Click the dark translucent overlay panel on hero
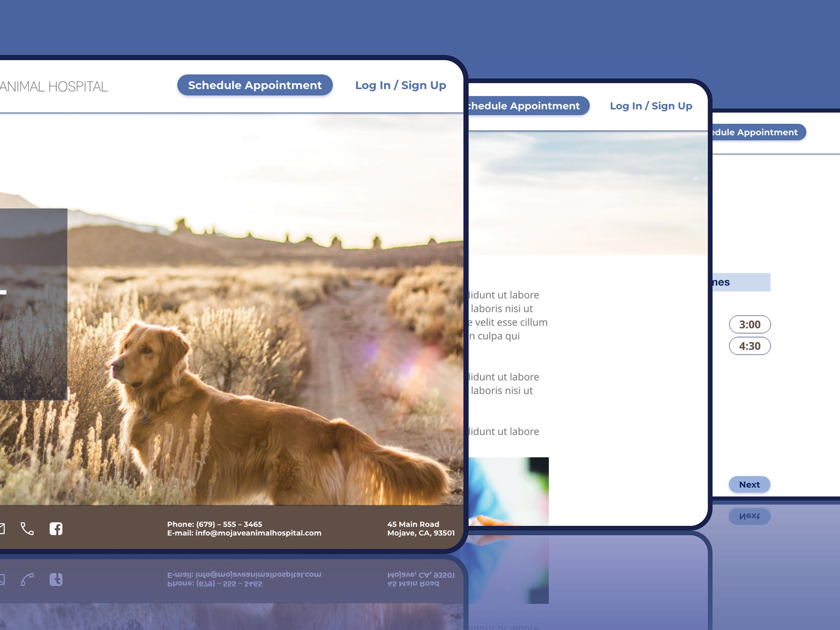 pos(33,318)
